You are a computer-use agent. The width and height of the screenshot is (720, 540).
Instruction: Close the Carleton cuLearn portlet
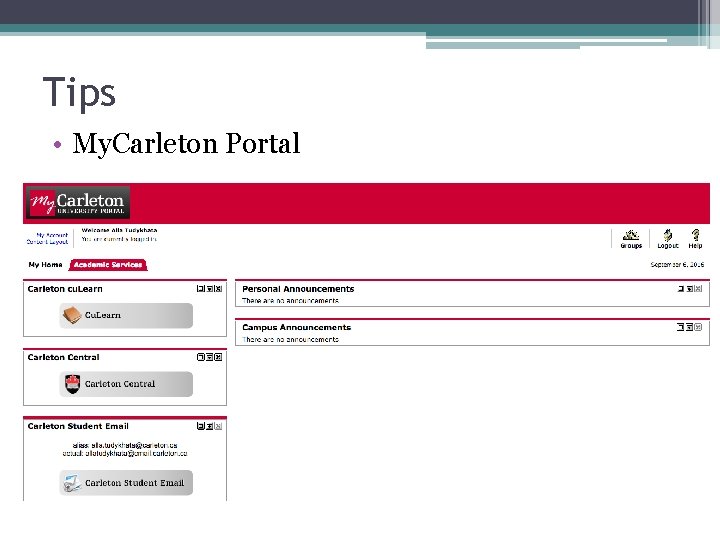point(219,289)
